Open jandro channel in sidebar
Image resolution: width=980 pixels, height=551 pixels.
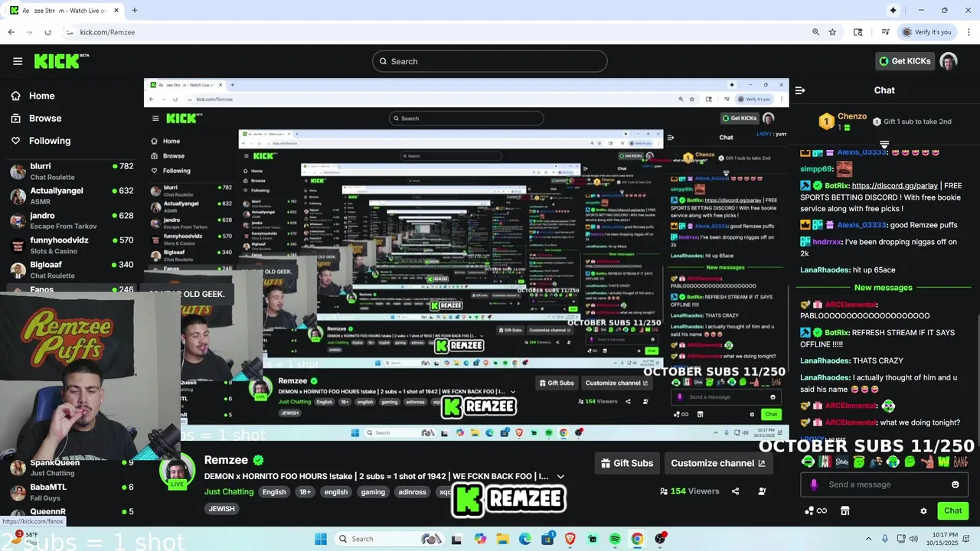pos(72,220)
